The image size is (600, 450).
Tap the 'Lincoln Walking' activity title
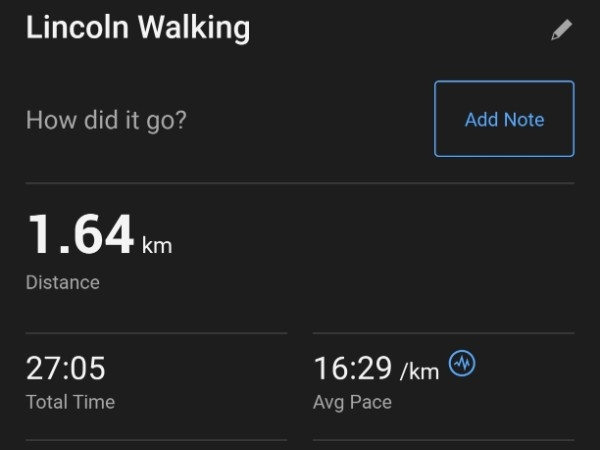[x=138, y=28]
